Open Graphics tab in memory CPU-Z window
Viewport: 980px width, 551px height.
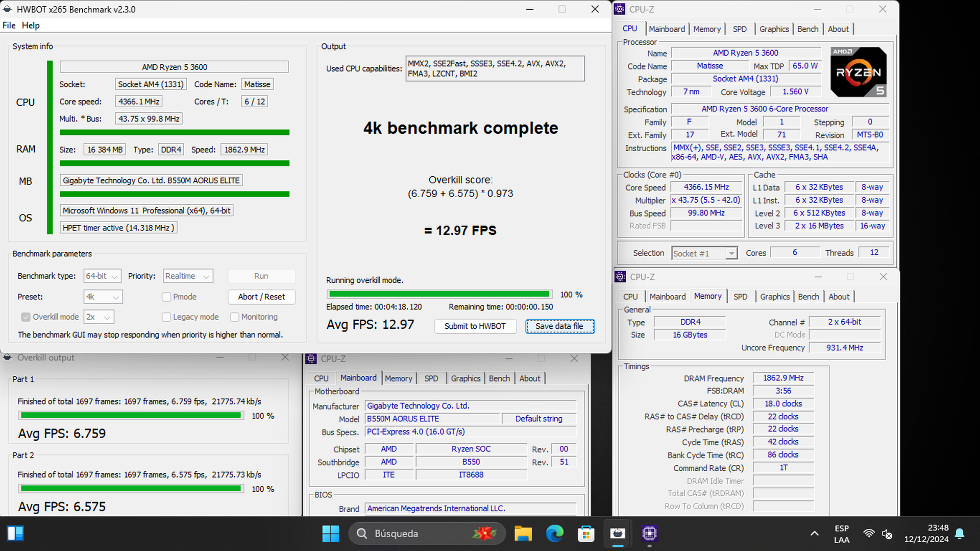775,297
